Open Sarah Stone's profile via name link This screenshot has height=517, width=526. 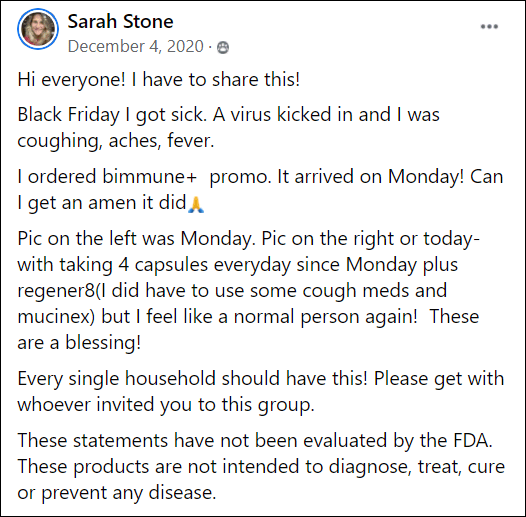[120, 21]
